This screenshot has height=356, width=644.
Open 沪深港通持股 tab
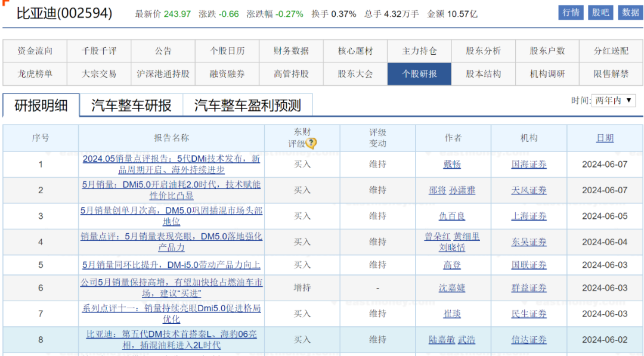163,74
